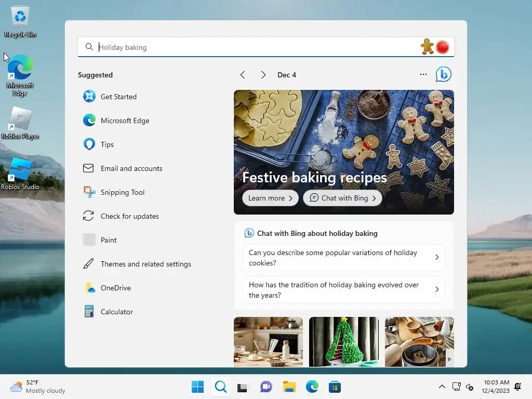Select the Recycle Bin desktop icon

(20, 22)
